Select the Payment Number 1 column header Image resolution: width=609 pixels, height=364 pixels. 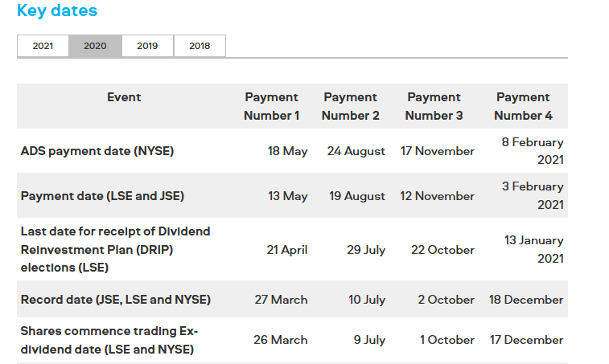[x=272, y=106]
